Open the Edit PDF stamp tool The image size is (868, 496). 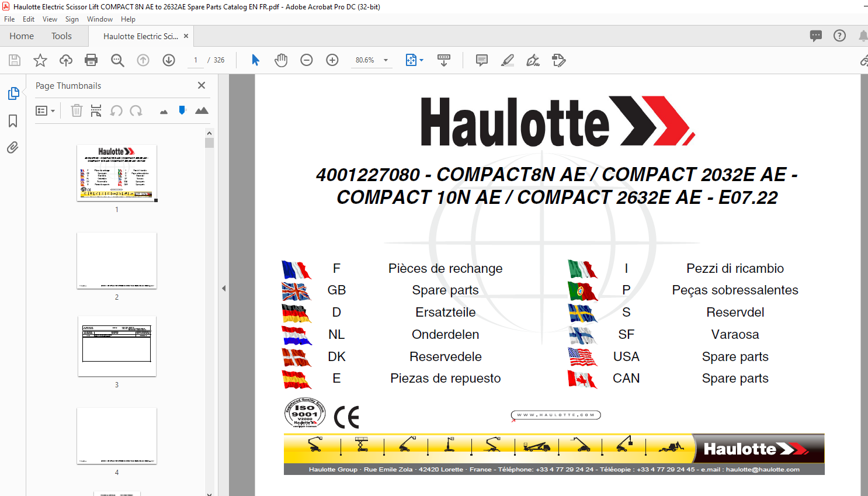[x=559, y=60]
